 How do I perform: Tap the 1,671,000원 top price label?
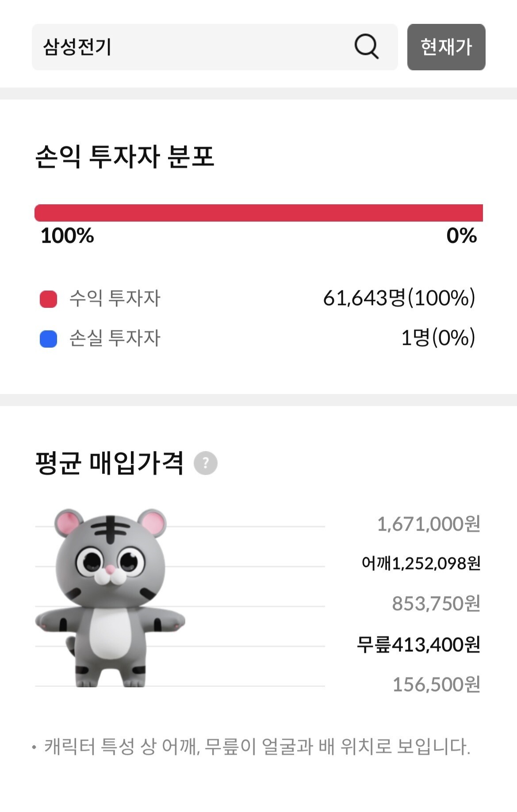[x=429, y=524]
